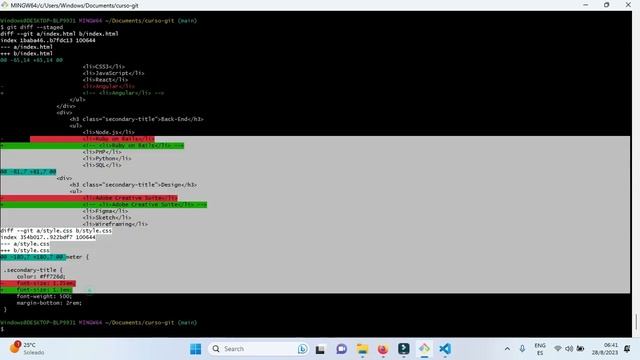Open the notifications bell icon
The width and height of the screenshot is (640, 360).
coord(627,349)
